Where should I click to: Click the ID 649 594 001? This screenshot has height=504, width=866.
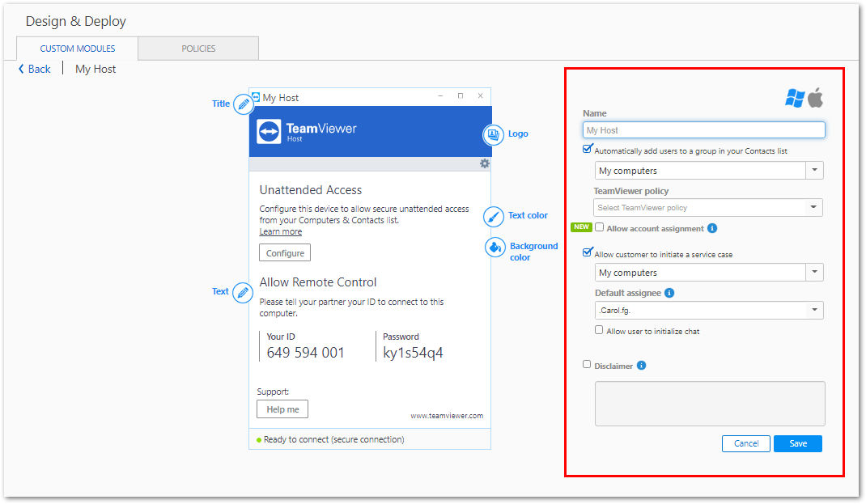pos(305,353)
